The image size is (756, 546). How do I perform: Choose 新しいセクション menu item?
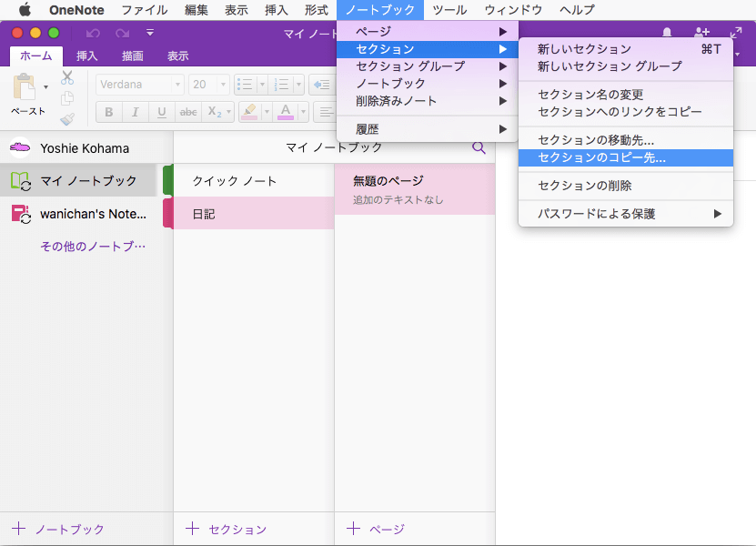point(626,49)
